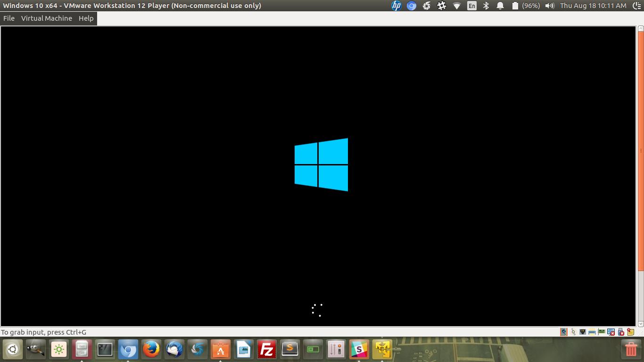The image size is (644, 362).
Task: Click inside the Windows 10 VM display
Action: (318, 176)
